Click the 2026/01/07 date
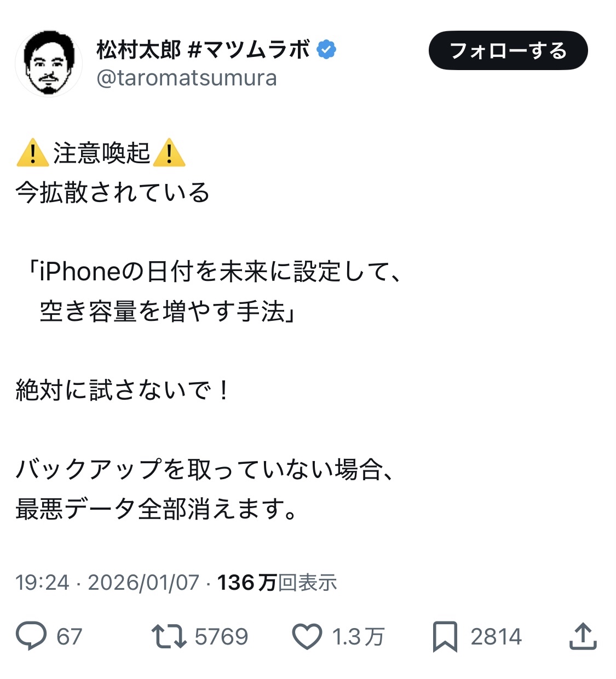The width and height of the screenshot is (616, 679). pos(143,583)
